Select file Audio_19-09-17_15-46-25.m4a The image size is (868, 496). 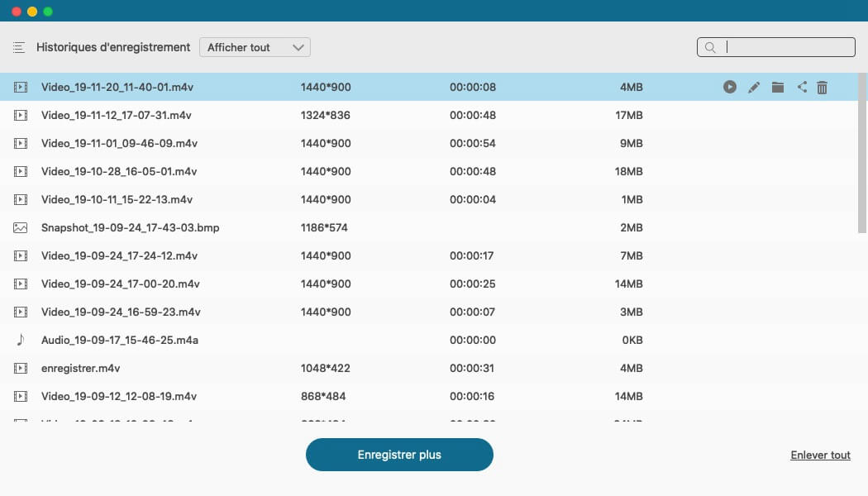(120, 340)
